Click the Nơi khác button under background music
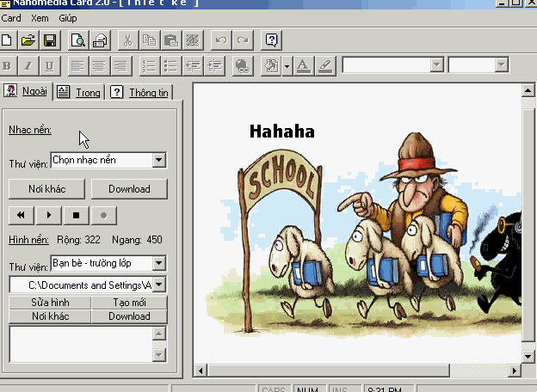The image size is (537, 392). click(x=47, y=189)
